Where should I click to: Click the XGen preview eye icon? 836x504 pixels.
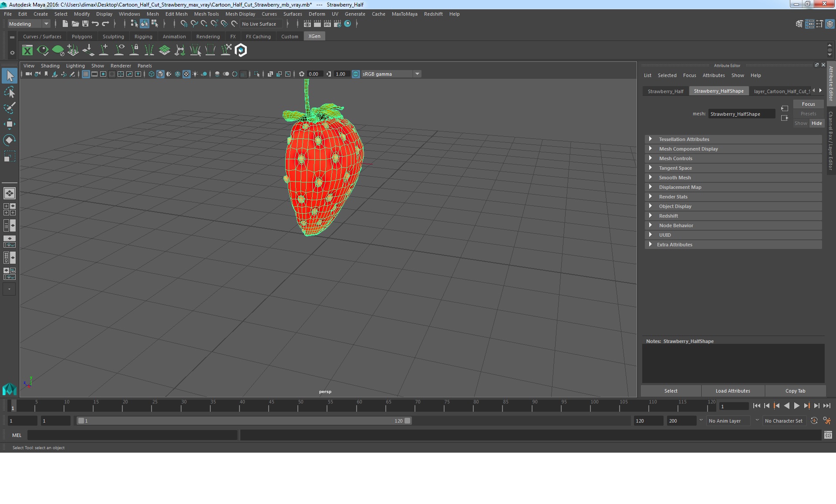[x=43, y=50]
